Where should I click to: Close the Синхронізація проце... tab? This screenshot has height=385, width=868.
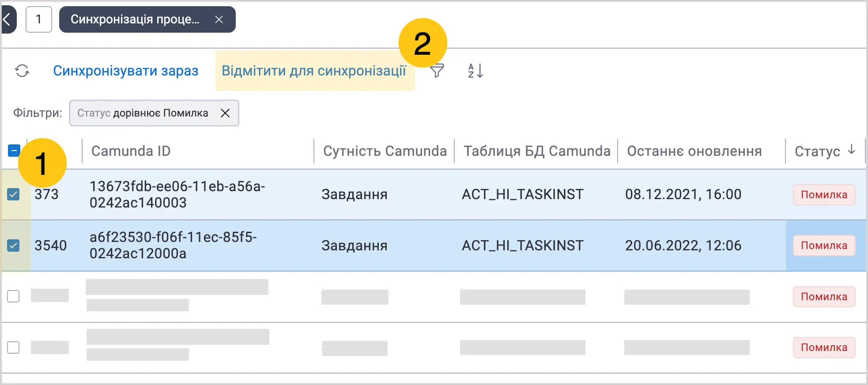(219, 19)
